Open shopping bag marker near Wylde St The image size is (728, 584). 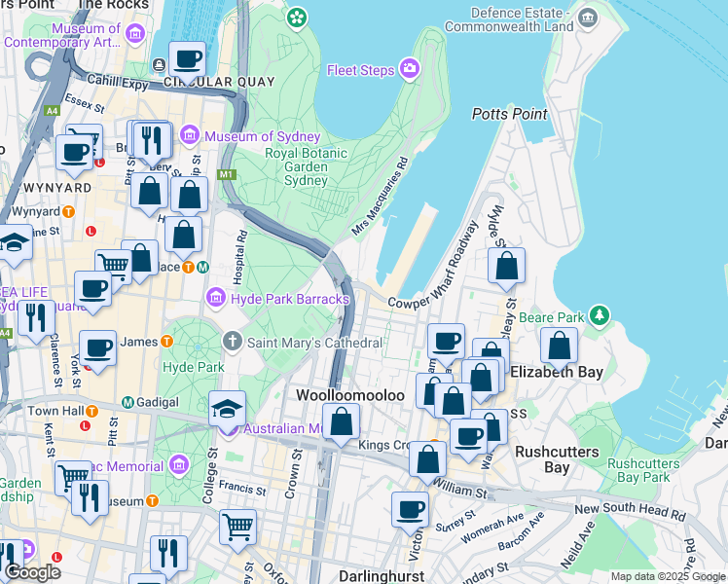click(x=506, y=269)
